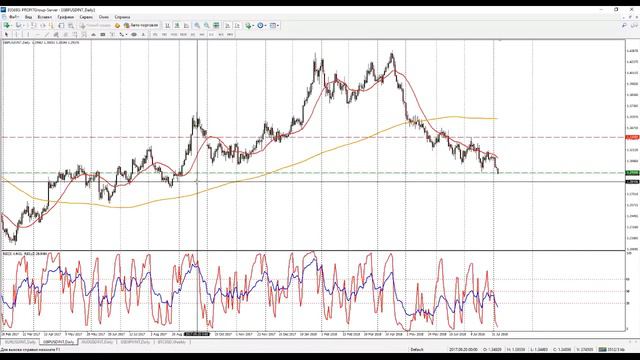Select the Cursor arrow tool
The image size is (640, 360).
pyautogui.click(x=7, y=34)
